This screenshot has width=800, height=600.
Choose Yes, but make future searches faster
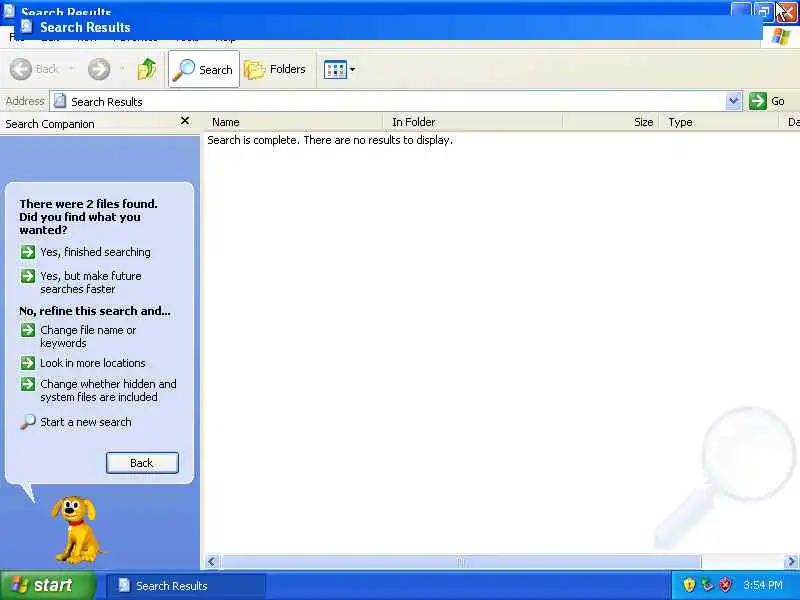click(x=81, y=282)
